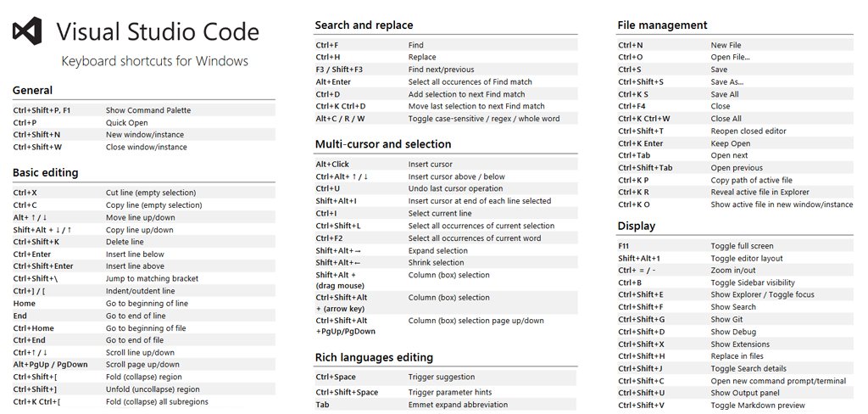
Task: Click 'Fold (collapse) all subregions' text
Action: [x=157, y=401]
